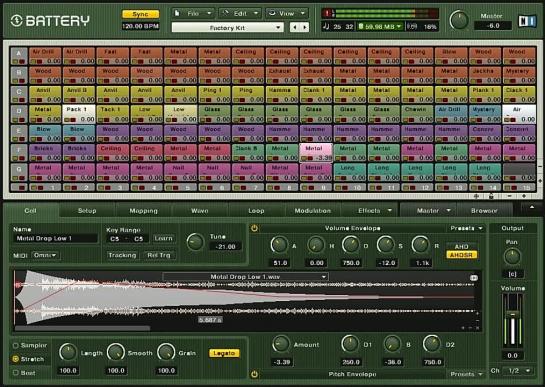Viewport: 545px width, 387px height.
Task: Open the Volume Envelope Presets dropdown
Action: [x=466, y=228]
